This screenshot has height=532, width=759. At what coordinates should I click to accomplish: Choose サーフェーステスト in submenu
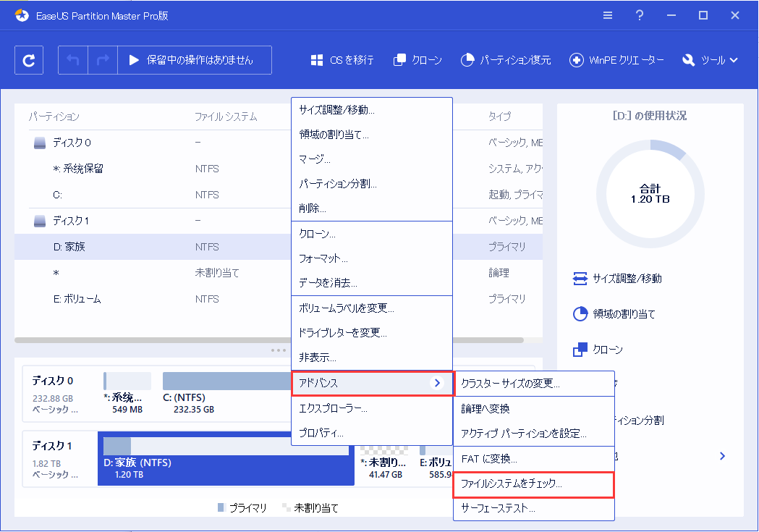(534, 509)
